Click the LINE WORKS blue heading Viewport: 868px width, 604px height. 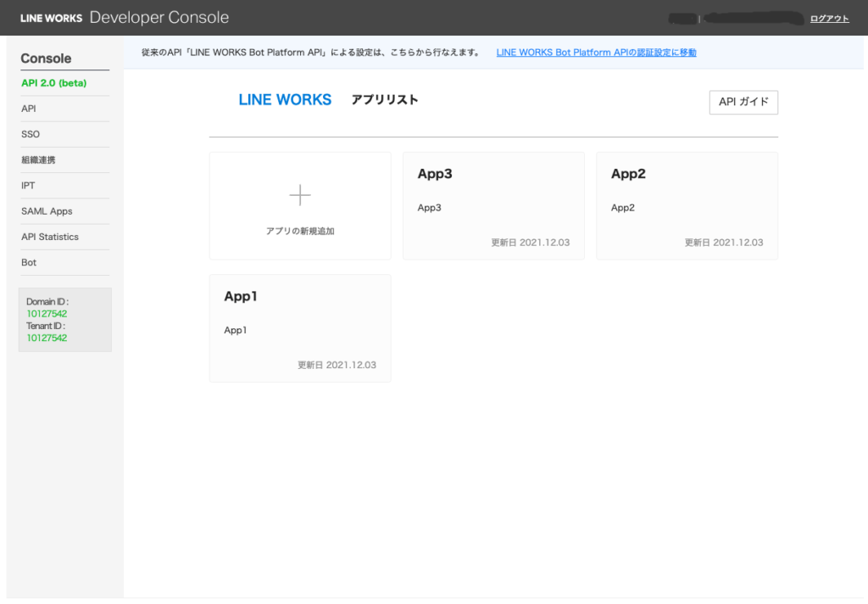pyautogui.click(x=285, y=100)
